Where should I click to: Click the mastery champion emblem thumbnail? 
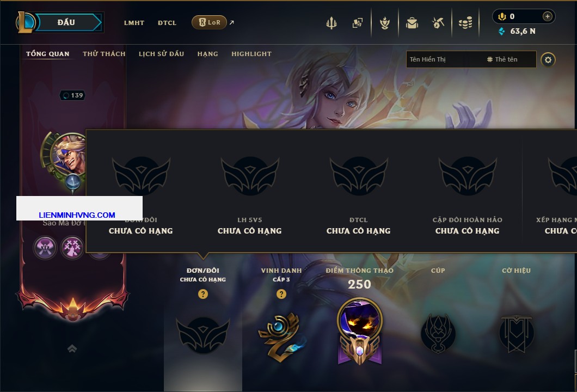pos(359,332)
